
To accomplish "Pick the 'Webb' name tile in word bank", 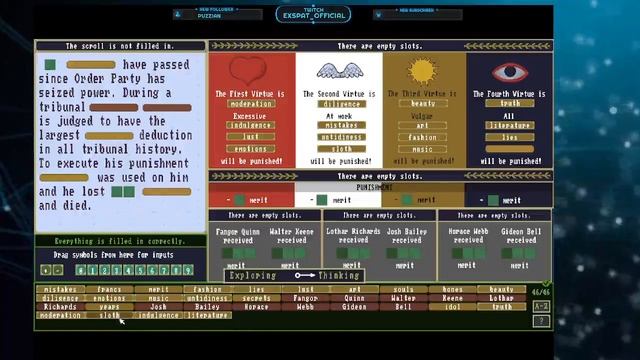I will coord(305,307).
